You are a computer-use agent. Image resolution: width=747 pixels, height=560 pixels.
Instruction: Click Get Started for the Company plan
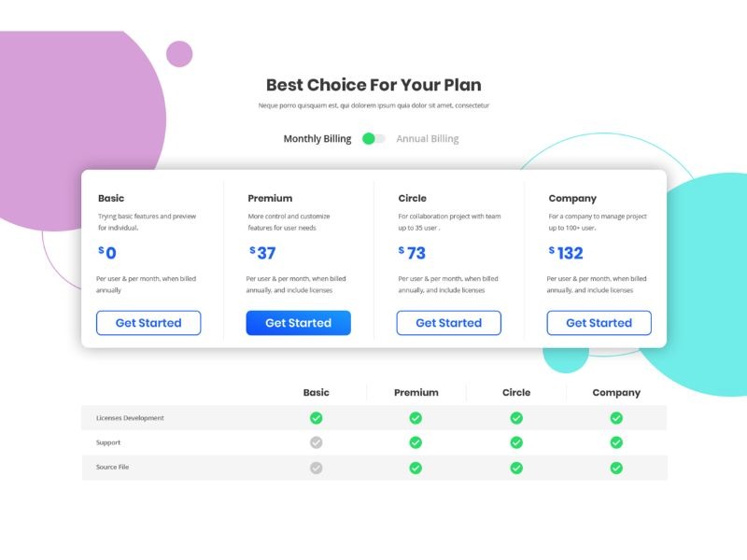coord(599,323)
